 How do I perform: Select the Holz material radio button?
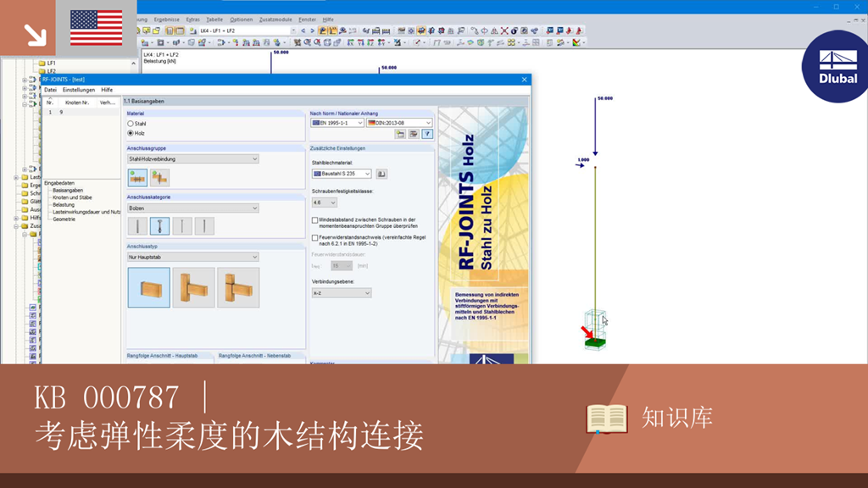(x=131, y=133)
